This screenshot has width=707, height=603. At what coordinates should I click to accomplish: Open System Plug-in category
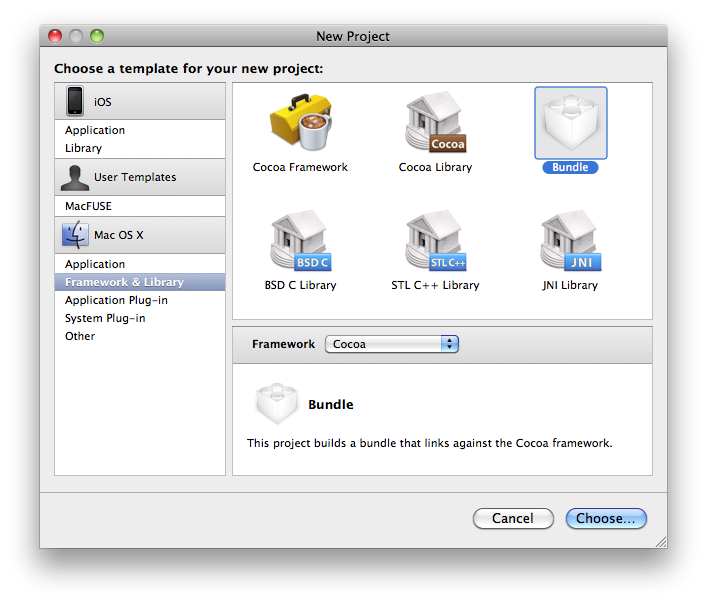coord(105,318)
